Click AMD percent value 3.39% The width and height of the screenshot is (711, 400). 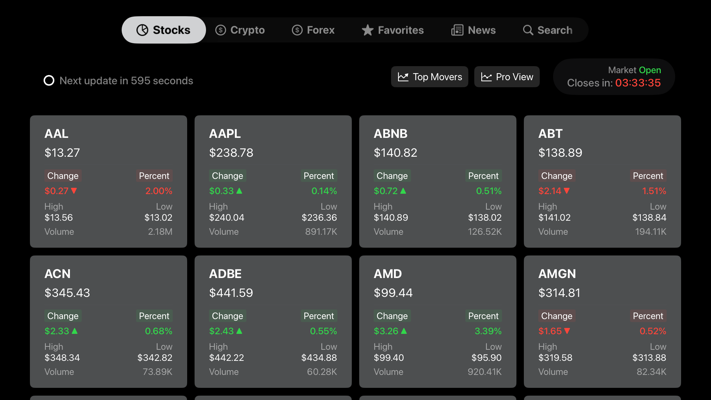point(488,331)
